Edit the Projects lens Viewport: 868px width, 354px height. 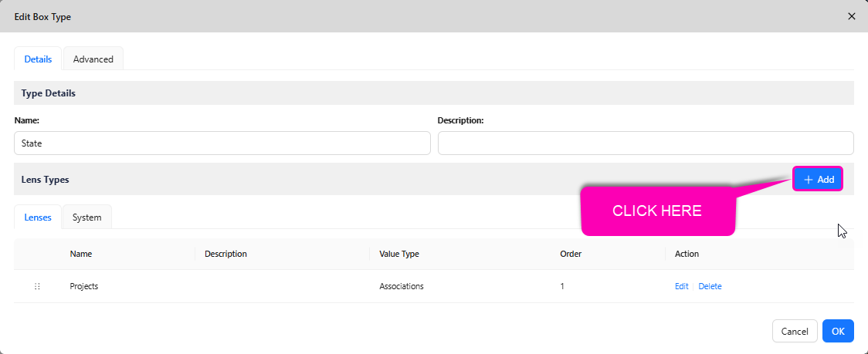click(x=681, y=286)
